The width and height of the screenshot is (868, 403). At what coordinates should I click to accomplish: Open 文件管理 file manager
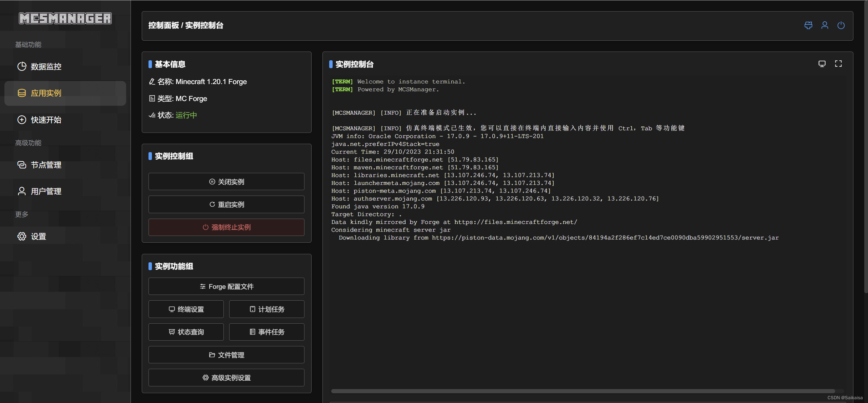click(x=226, y=355)
